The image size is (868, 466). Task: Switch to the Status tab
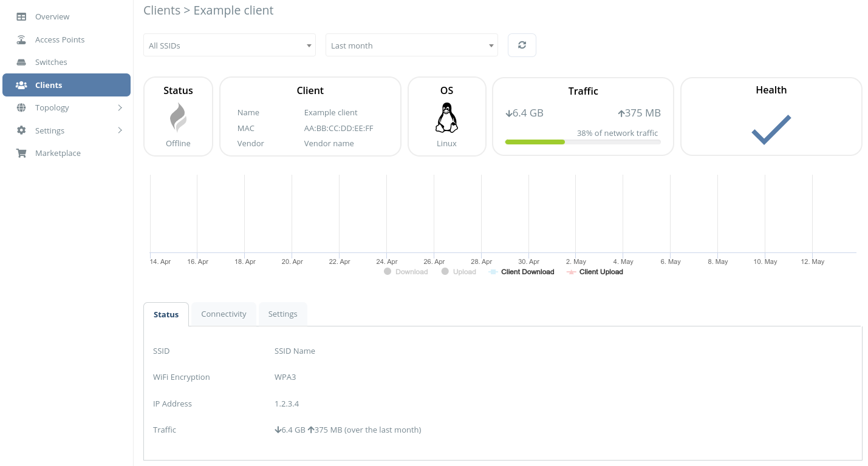pyautogui.click(x=166, y=314)
